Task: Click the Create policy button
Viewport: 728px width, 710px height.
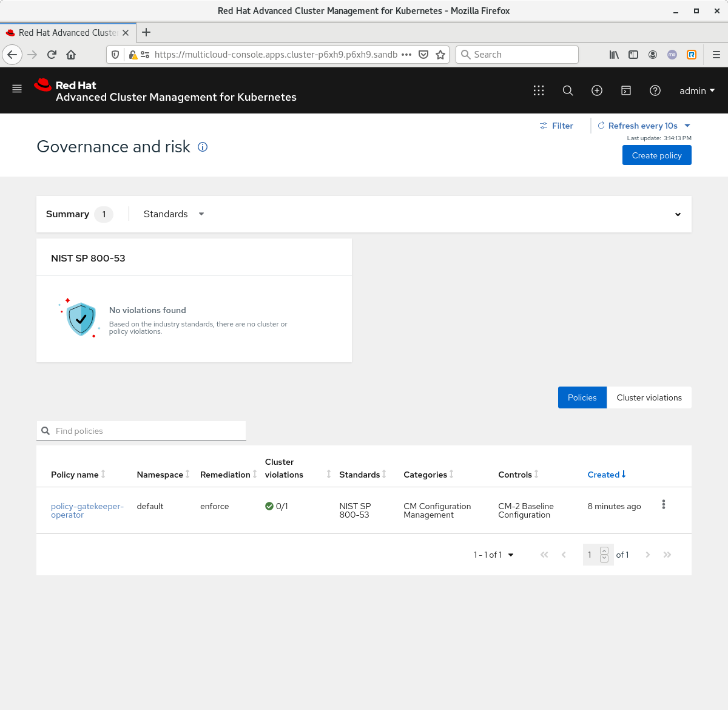Action: click(656, 155)
